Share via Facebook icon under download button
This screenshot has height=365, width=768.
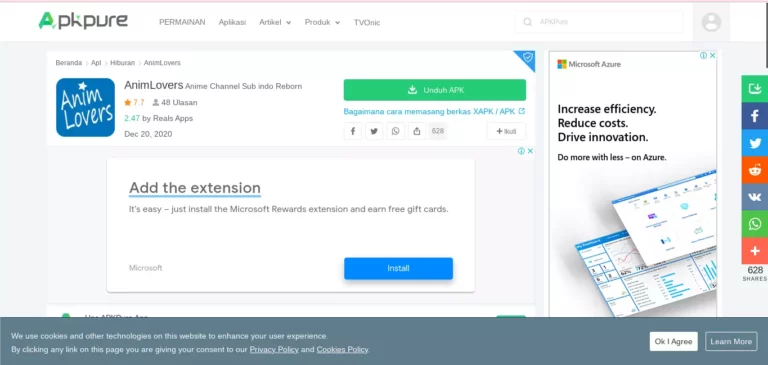pyautogui.click(x=353, y=131)
